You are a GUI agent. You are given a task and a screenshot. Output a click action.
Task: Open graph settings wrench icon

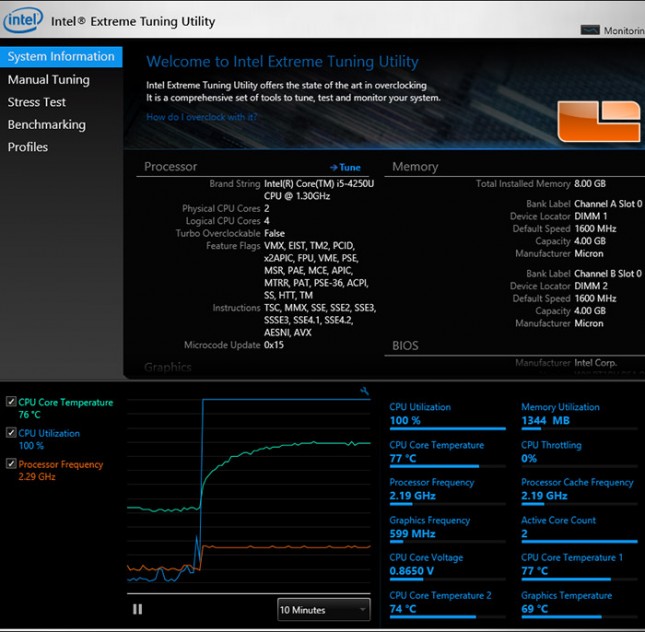pyautogui.click(x=364, y=391)
